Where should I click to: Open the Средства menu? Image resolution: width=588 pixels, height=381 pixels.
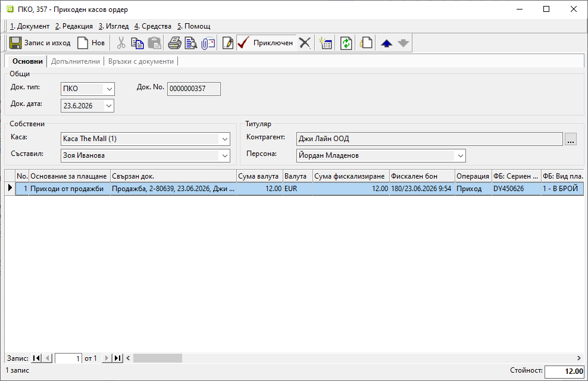coord(153,26)
